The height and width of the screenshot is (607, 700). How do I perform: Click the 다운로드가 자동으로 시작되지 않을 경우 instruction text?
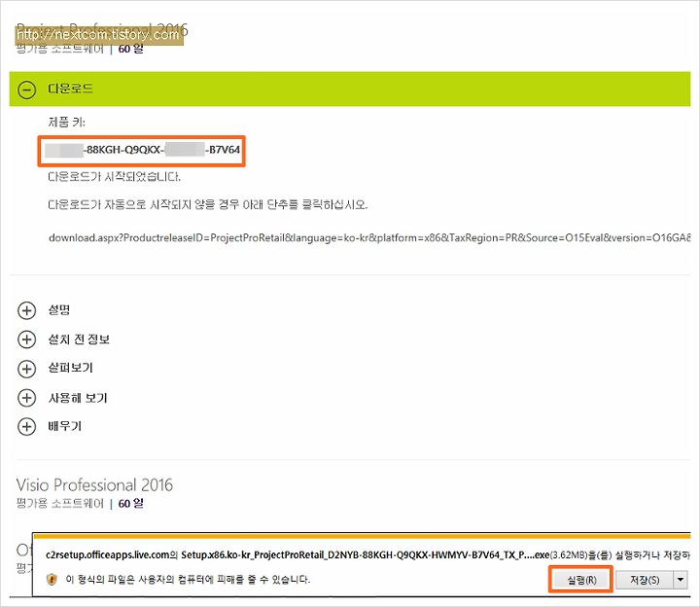(208, 204)
